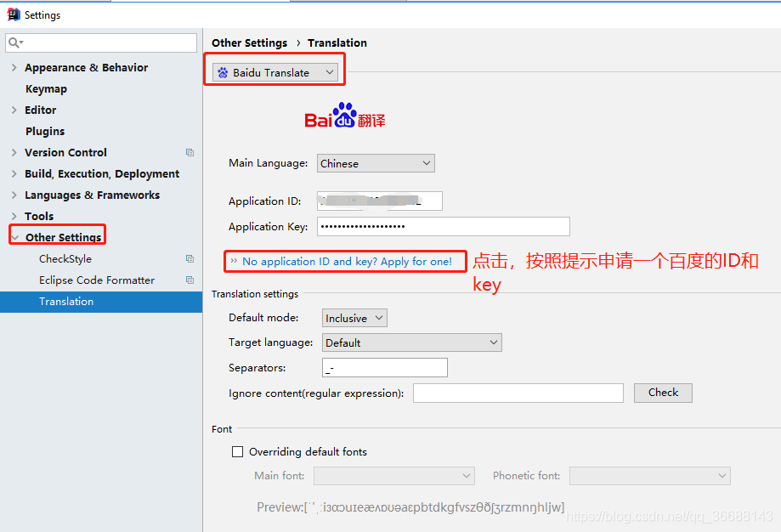Select Appearance & Behavior category
This screenshot has height=532, width=781.
(86, 67)
